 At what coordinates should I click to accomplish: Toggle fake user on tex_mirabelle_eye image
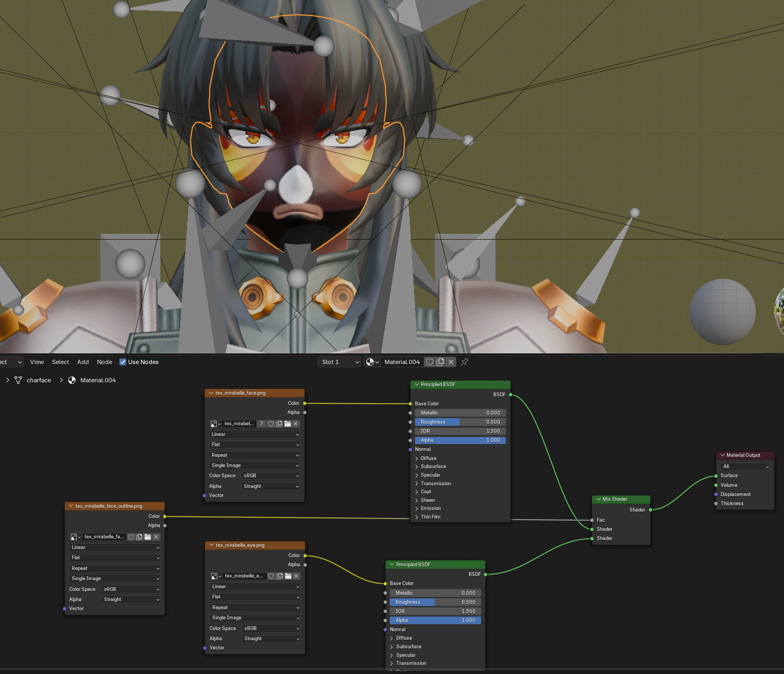click(x=271, y=576)
